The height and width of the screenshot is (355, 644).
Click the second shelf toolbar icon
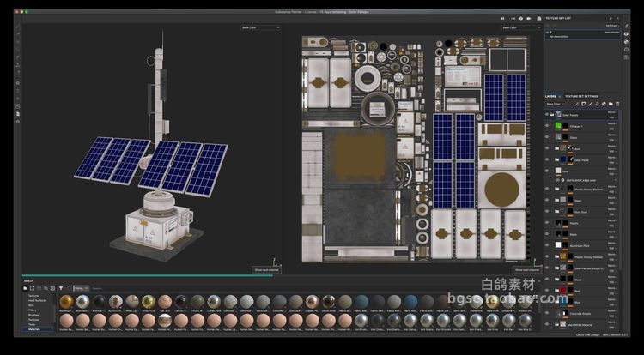32,288
